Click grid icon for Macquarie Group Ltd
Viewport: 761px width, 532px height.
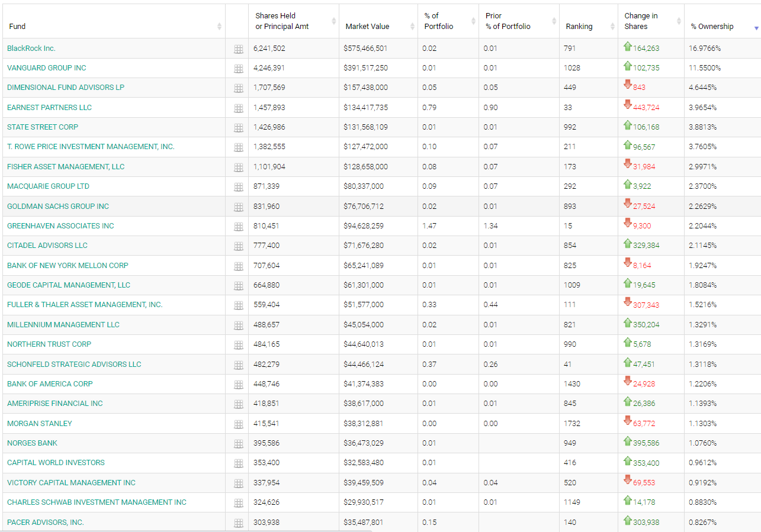pyautogui.click(x=239, y=187)
